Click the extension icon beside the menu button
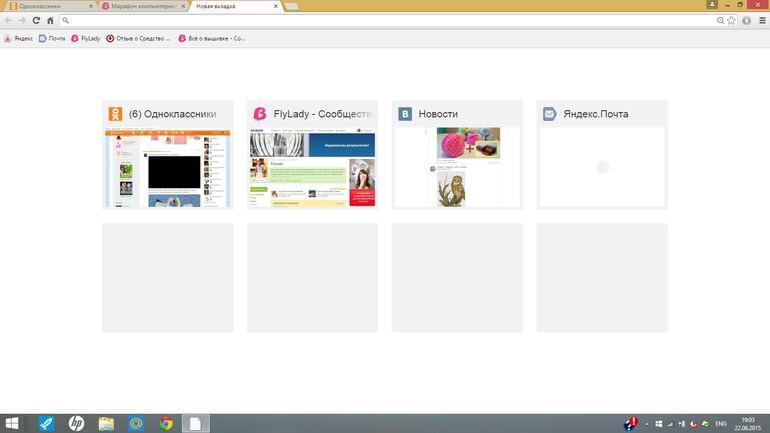 click(746, 21)
